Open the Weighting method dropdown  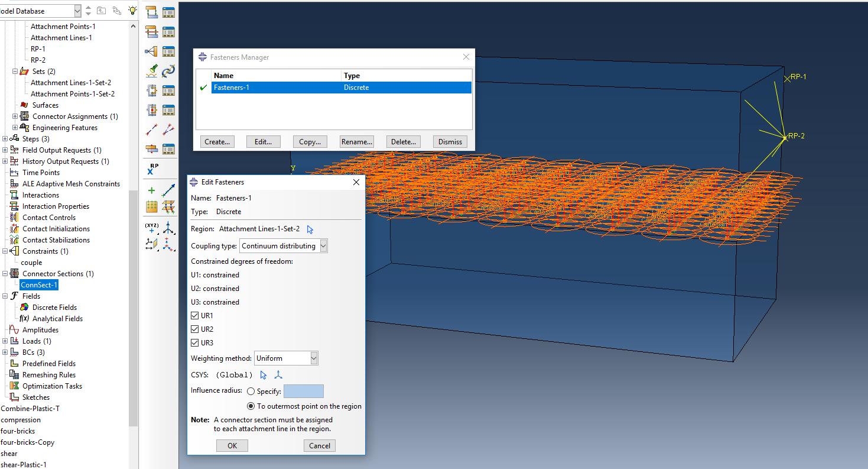pyautogui.click(x=314, y=358)
